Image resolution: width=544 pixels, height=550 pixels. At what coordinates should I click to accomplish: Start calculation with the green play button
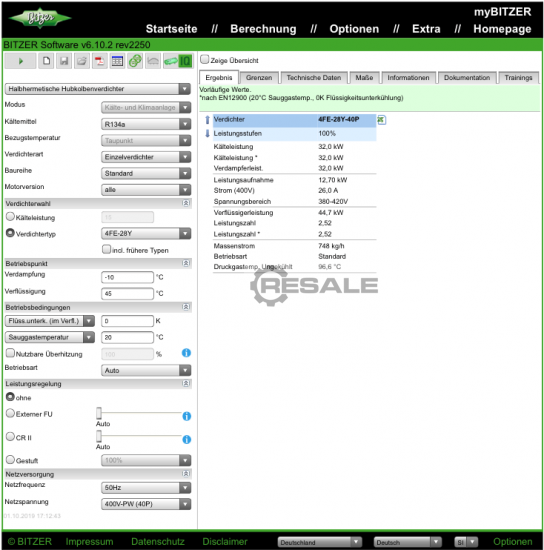pyautogui.click(x=20, y=61)
